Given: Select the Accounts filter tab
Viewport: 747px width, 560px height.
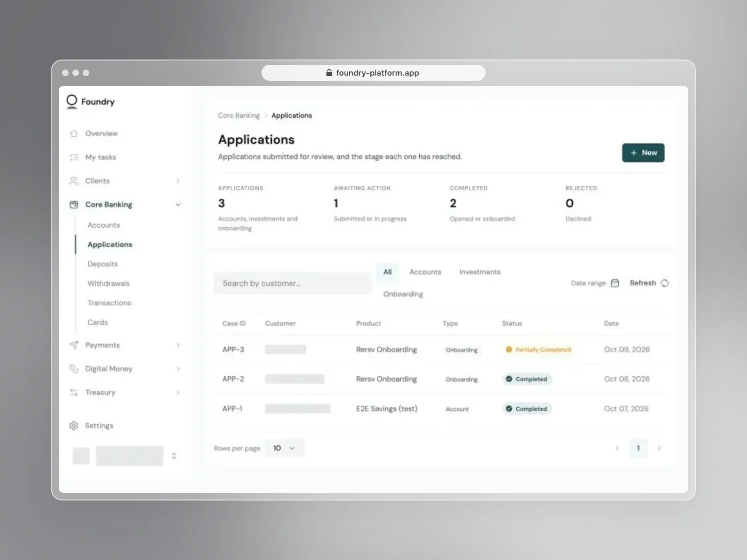Looking at the screenshot, I should click(x=425, y=272).
